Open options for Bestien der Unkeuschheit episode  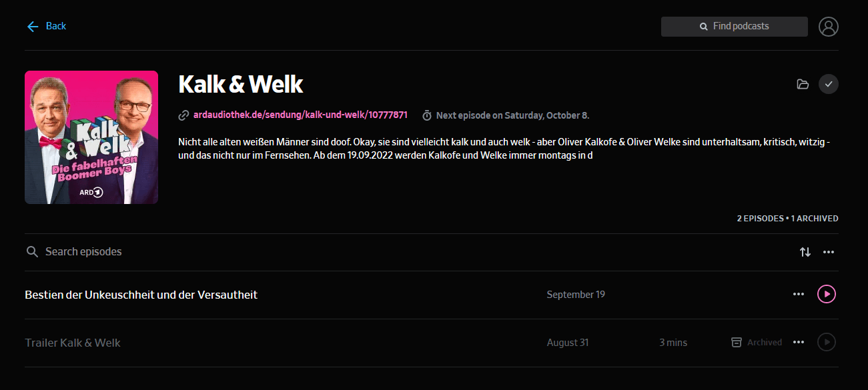tap(799, 294)
